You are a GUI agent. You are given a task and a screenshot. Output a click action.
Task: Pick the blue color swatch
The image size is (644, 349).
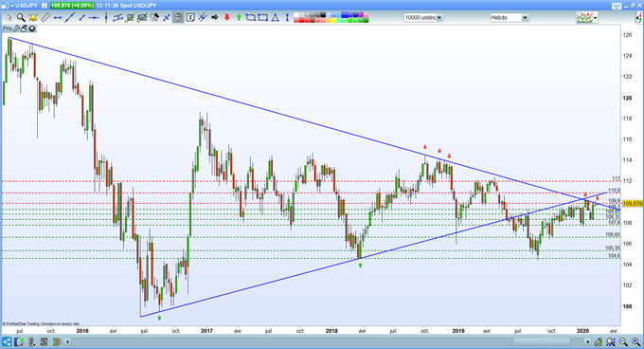[x=346, y=15]
